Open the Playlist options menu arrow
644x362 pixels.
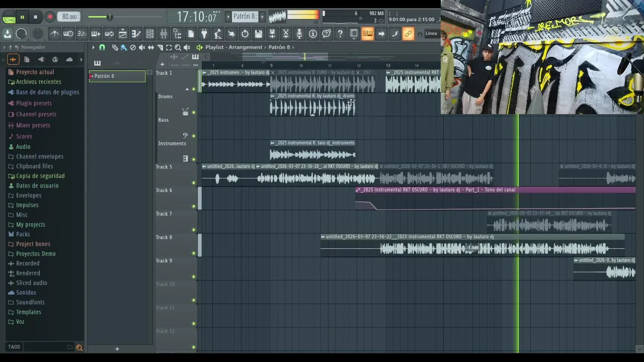(x=93, y=47)
